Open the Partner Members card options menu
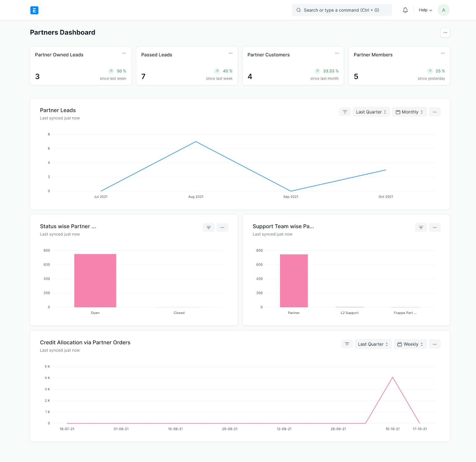The image size is (476, 462). click(443, 53)
